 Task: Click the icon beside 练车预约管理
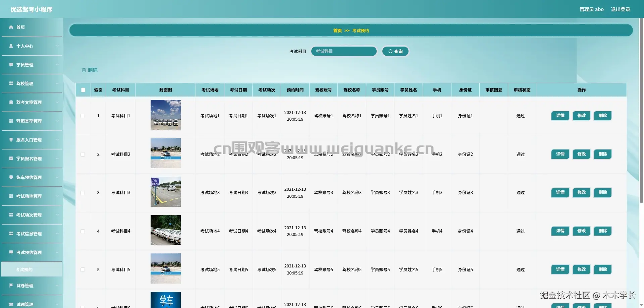pos(11,177)
